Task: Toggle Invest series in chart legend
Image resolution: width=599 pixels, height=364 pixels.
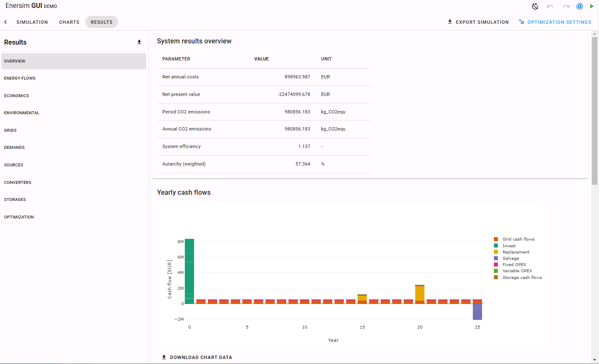Action: (509, 246)
